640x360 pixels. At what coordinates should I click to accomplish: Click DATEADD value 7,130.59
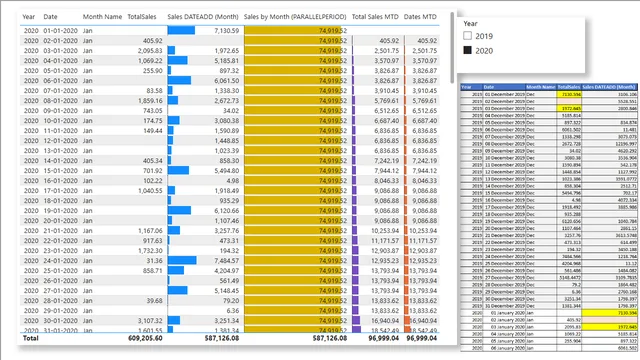227,31
